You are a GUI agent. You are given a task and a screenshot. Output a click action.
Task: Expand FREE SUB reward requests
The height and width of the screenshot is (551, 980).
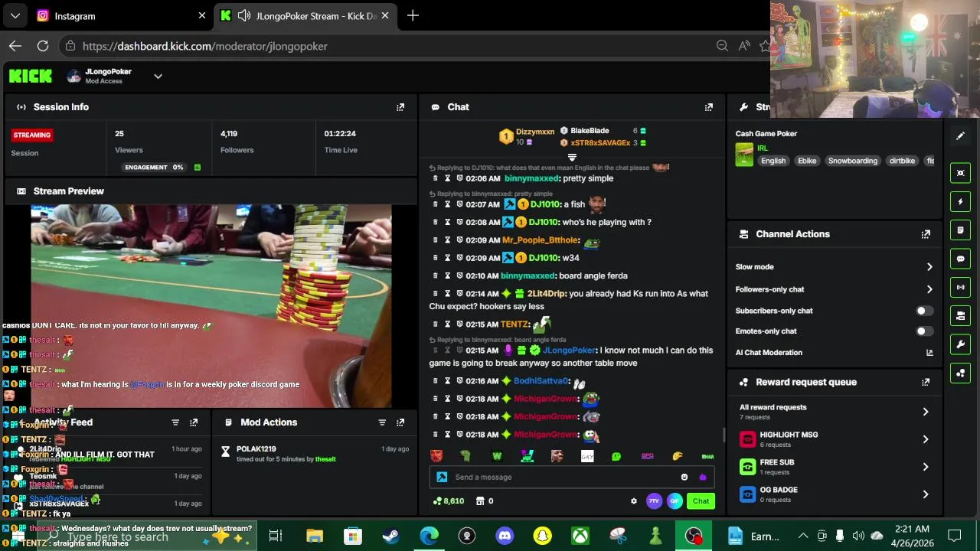[926, 467]
